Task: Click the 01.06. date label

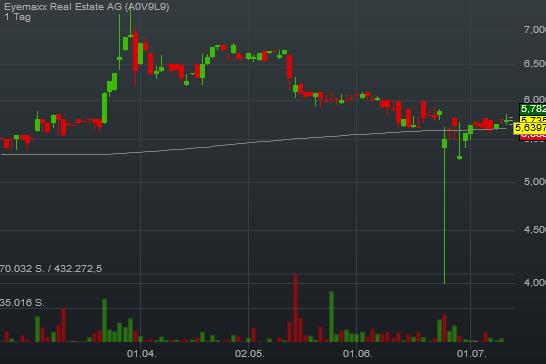Action: click(x=357, y=354)
